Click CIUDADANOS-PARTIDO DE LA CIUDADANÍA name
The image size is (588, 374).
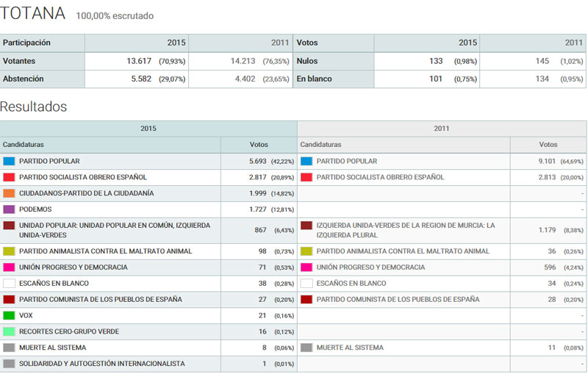click(x=87, y=193)
